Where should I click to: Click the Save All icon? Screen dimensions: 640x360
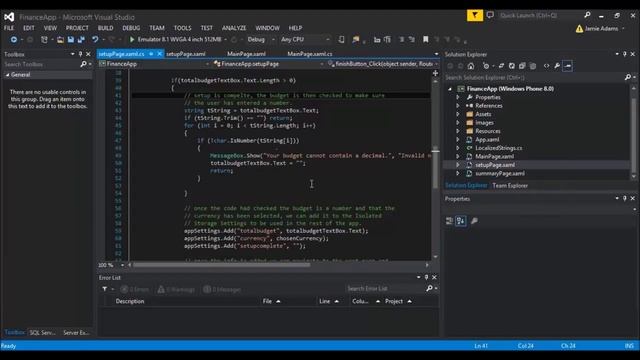(81, 40)
